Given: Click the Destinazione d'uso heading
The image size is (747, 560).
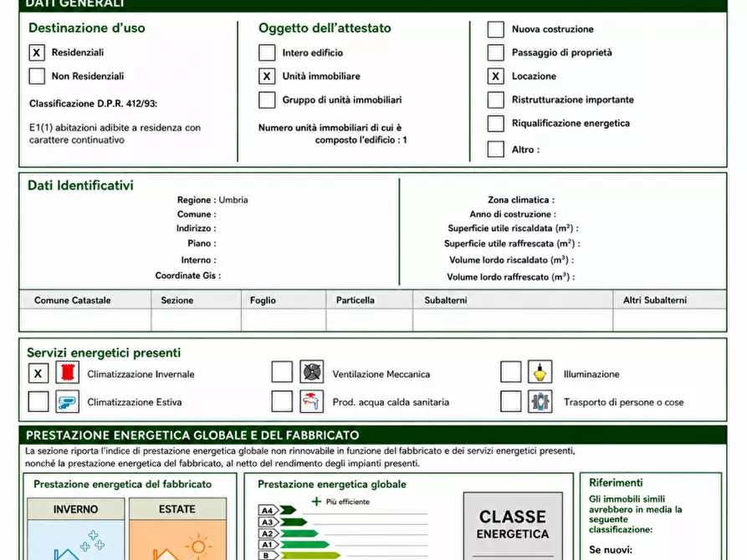Looking at the screenshot, I should (87, 28).
